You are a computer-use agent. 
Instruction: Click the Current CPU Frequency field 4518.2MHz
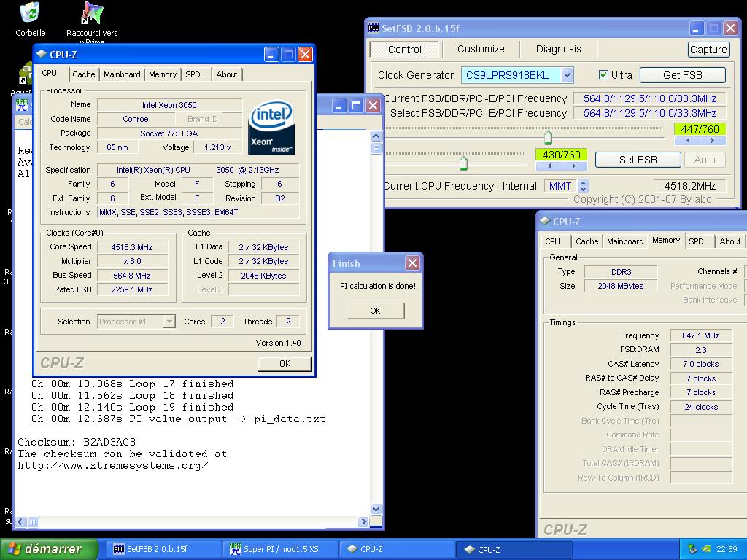689,186
